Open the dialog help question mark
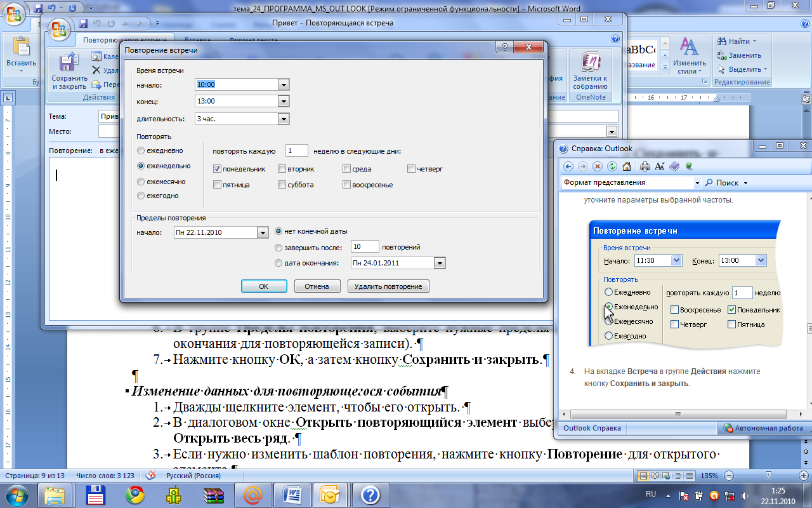 coord(504,48)
